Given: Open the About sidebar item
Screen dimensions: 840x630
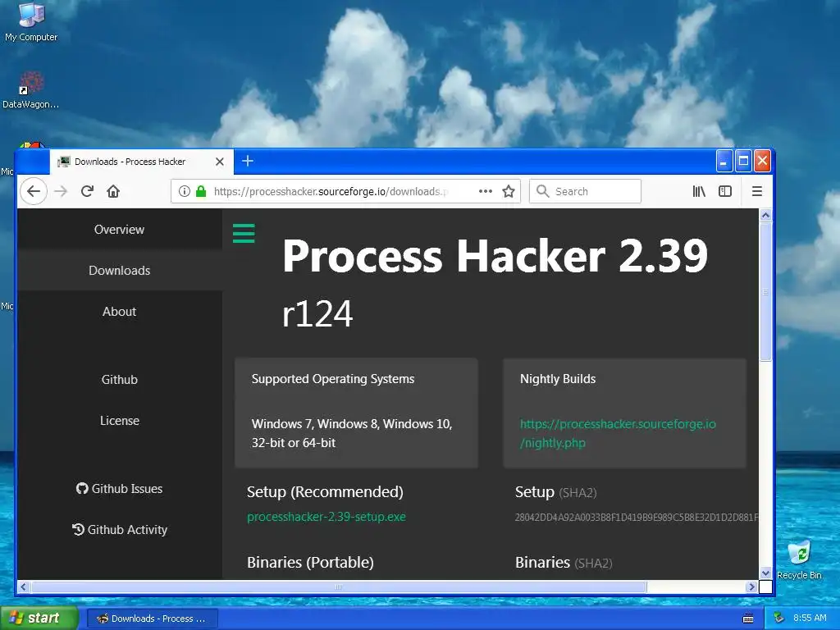Looking at the screenshot, I should click(x=119, y=312).
